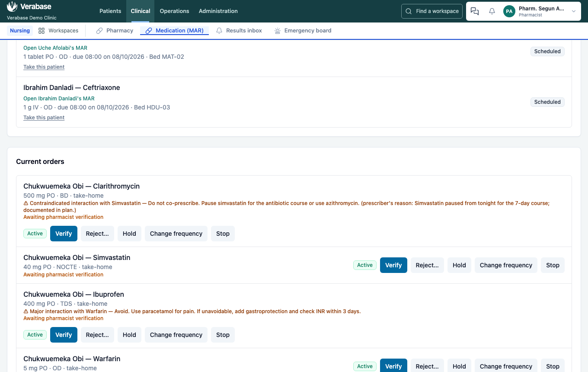Viewport: 588px width, 372px height.
Task: Open the Patients menu
Action: click(x=110, y=11)
